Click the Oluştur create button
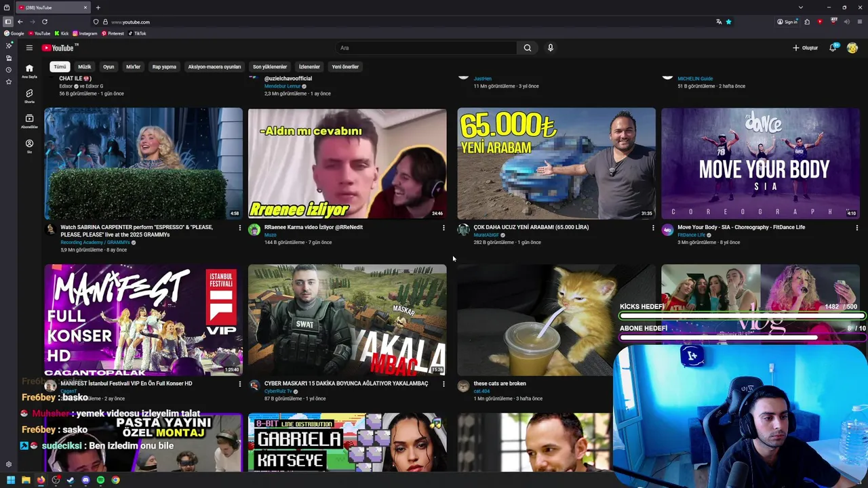 (806, 47)
